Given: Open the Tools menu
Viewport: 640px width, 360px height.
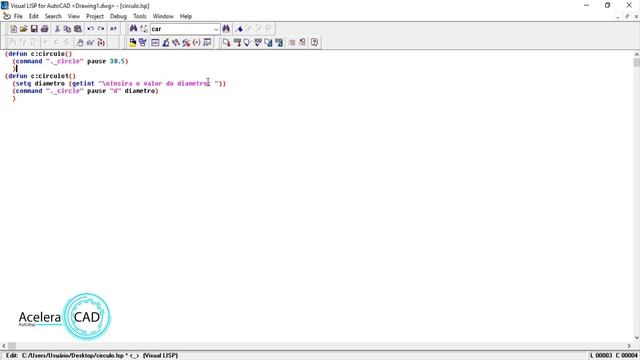Looking at the screenshot, I should 140,16.
